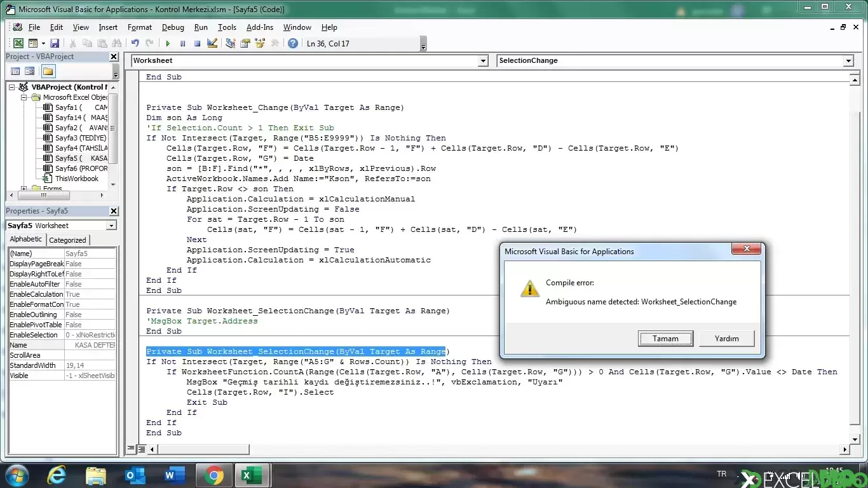
Task: Click the Redo arrow icon
Action: pos(149,43)
